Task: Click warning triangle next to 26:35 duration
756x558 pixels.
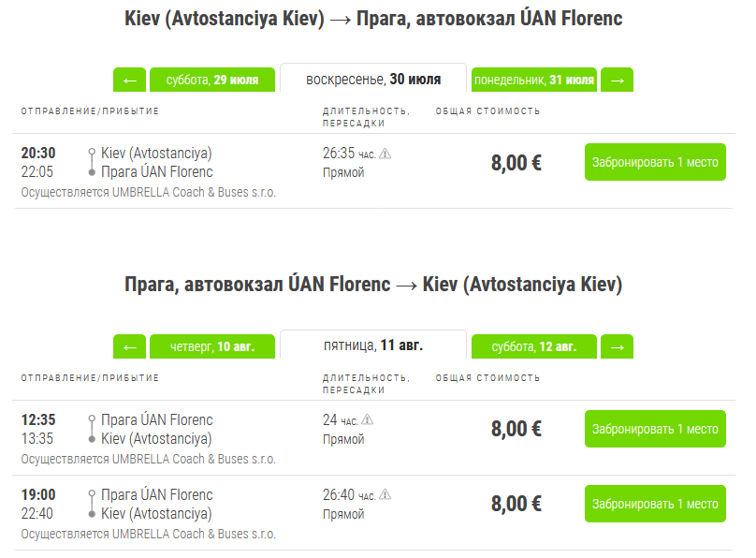Action: tap(385, 154)
